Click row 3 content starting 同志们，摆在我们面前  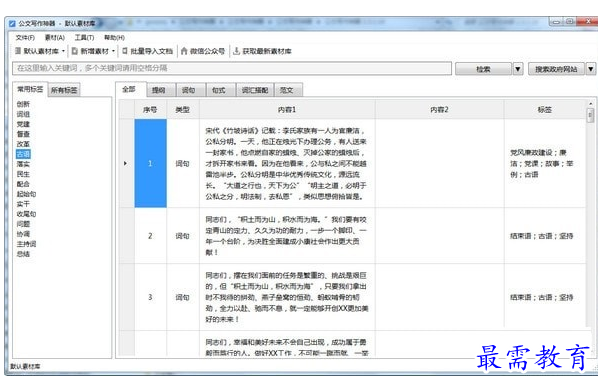pyautogui.click(x=287, y=297)
